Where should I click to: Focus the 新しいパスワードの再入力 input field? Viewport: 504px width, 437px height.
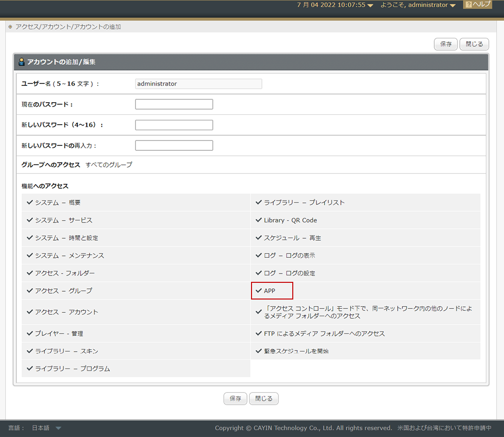(174, 145)
